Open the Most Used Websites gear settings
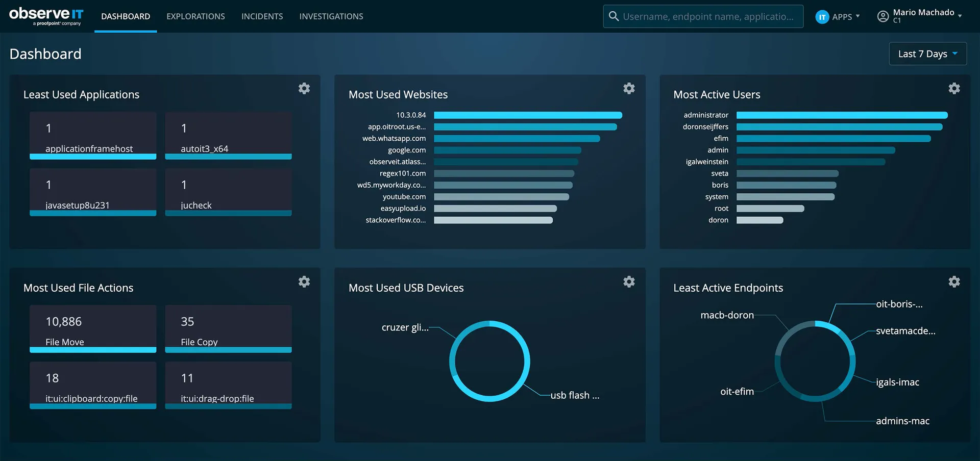 629,89
